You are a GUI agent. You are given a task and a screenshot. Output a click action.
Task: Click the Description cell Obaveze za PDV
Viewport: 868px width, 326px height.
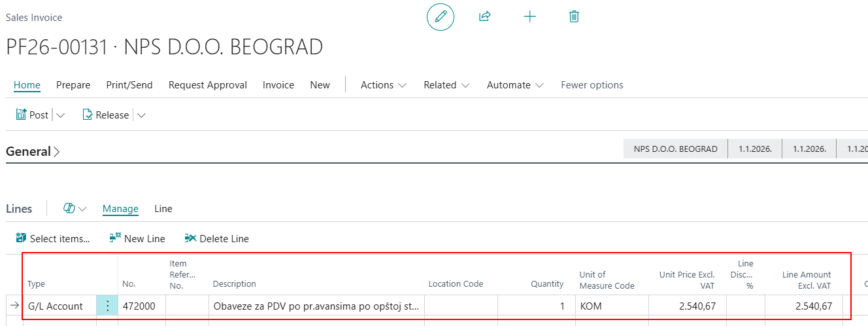tap(316, 306)
